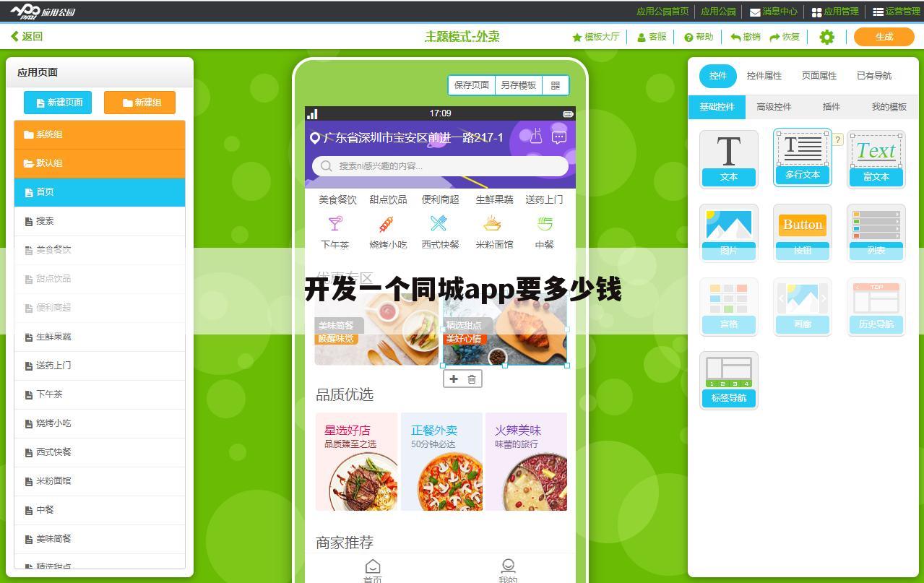Select the 宫格 grid widget

pos(729,306)
